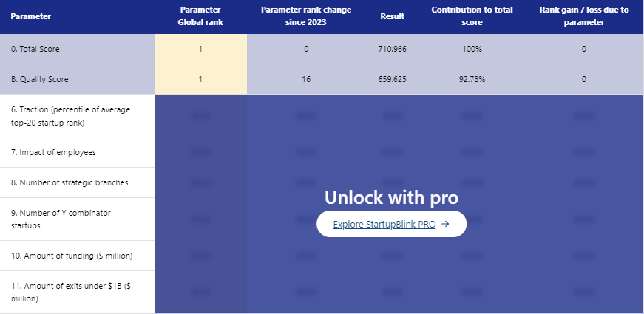The height and width of the screenshot is (314, 644).
Task: Click the Parameter rank change since 2023 header
Action: coord(306,16)
